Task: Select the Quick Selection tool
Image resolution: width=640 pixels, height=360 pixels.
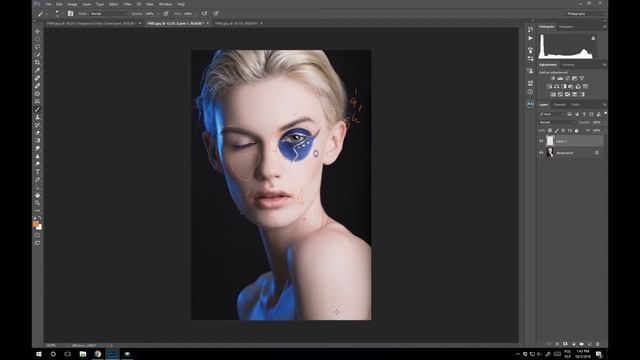Action: coord(38,55)
